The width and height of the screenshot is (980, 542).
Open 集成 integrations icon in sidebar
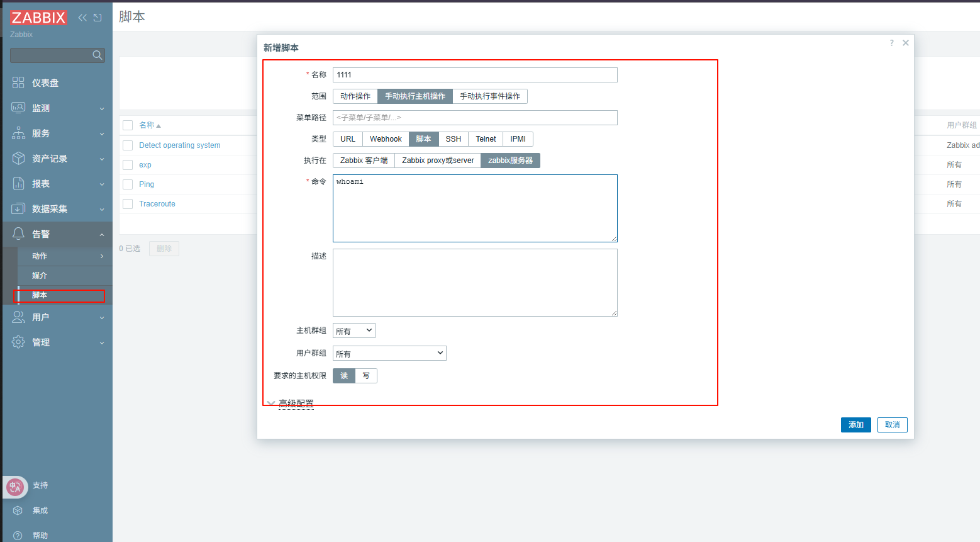(18, 511)
